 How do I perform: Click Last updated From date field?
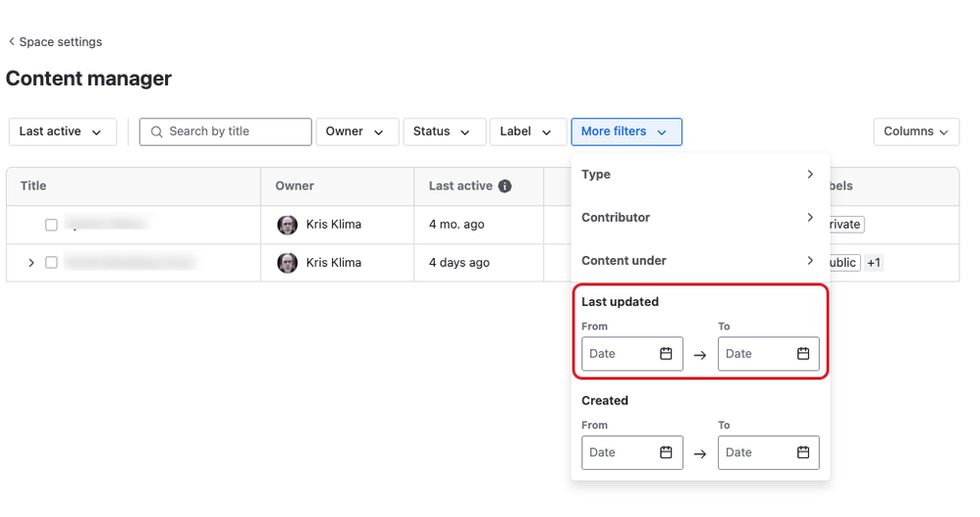point(631,354)
